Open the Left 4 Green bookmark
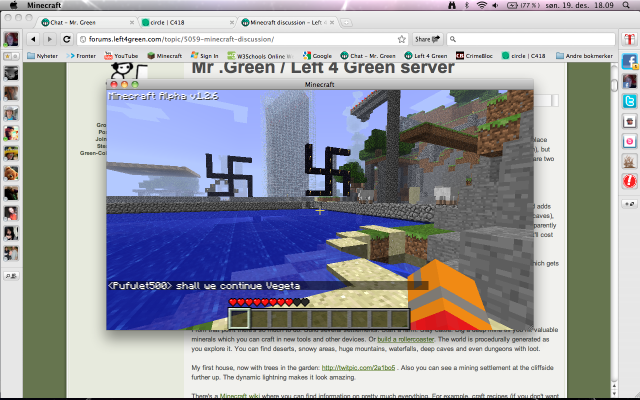The height and width of the screenshot is (400, 640). [x=426, y=56]
